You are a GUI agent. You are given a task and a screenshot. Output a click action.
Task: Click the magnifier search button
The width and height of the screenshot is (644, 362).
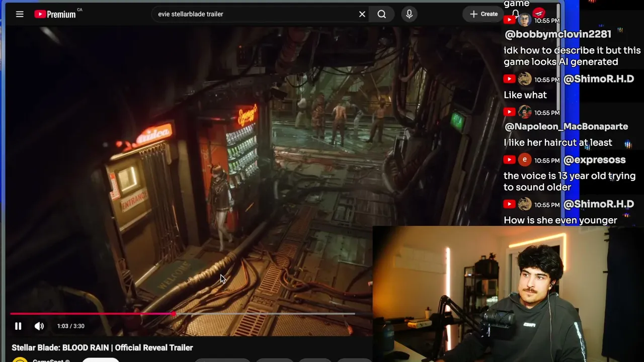(x=382, y=14)
